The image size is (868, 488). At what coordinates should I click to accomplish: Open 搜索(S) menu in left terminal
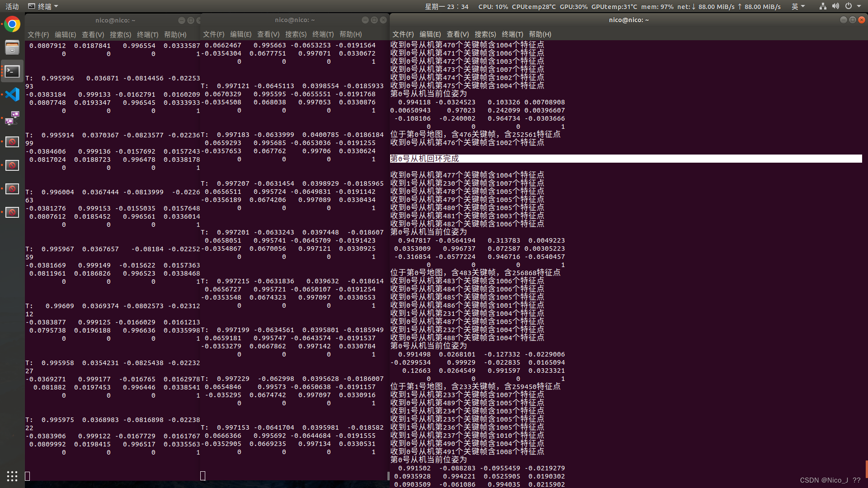point(120,34)
